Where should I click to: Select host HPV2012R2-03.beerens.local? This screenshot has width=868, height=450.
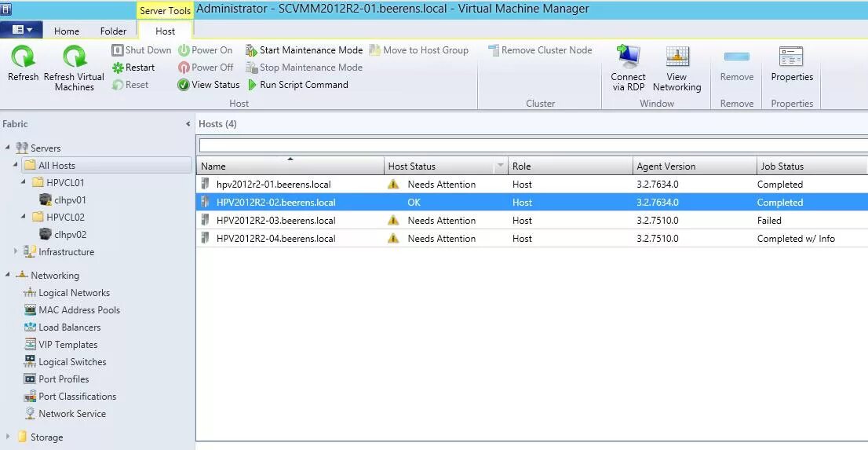tap(532, 220)
